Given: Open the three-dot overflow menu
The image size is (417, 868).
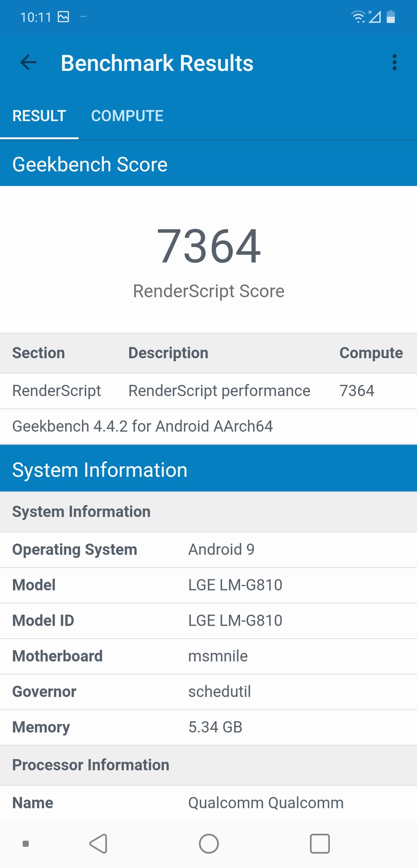Looking at the screenshot, I should click(394, 63).
